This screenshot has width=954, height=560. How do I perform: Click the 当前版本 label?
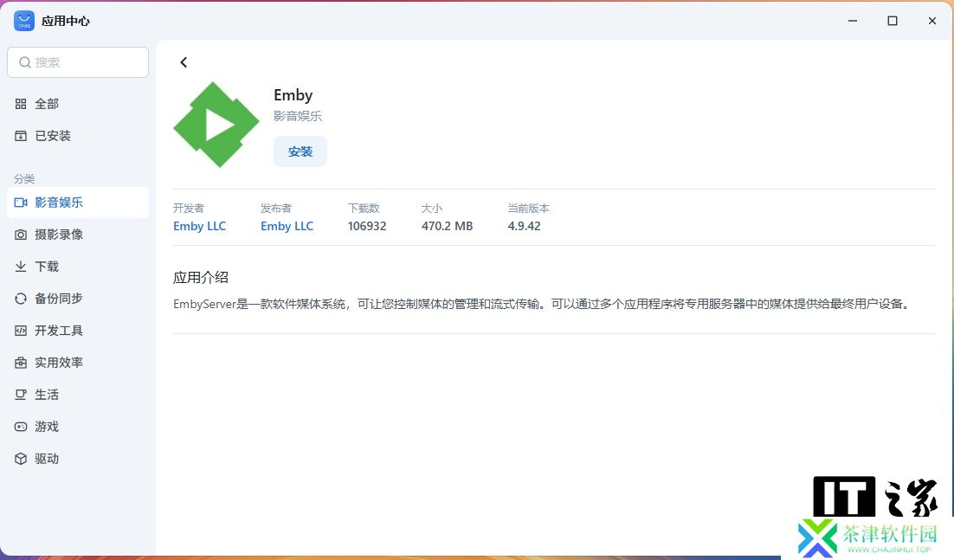(x=529, y=209)
